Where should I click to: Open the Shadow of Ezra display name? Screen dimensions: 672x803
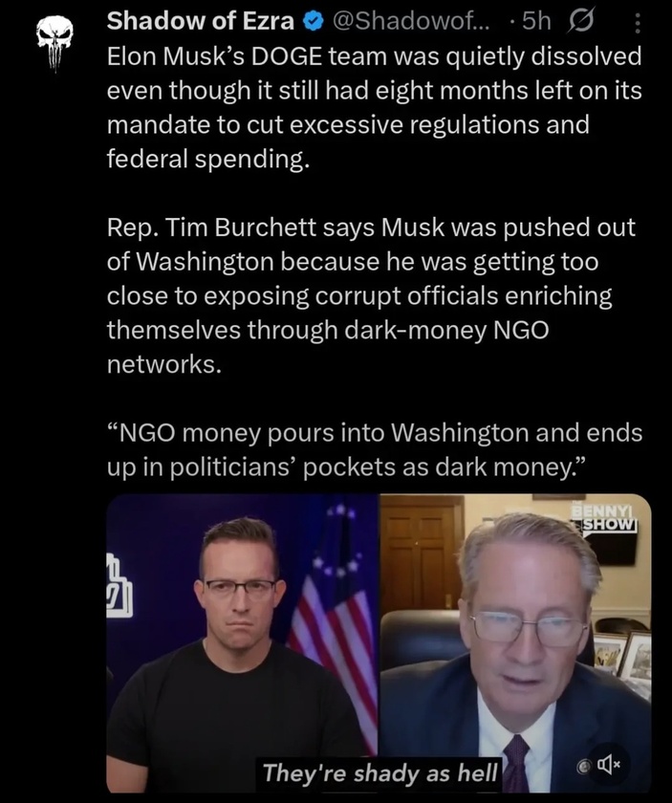pyautogui.click(x=201, y=21)
